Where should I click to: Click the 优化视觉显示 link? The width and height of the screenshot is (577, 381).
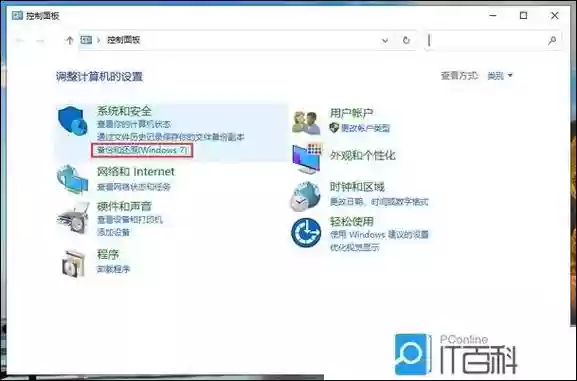[x=354, y=247]
